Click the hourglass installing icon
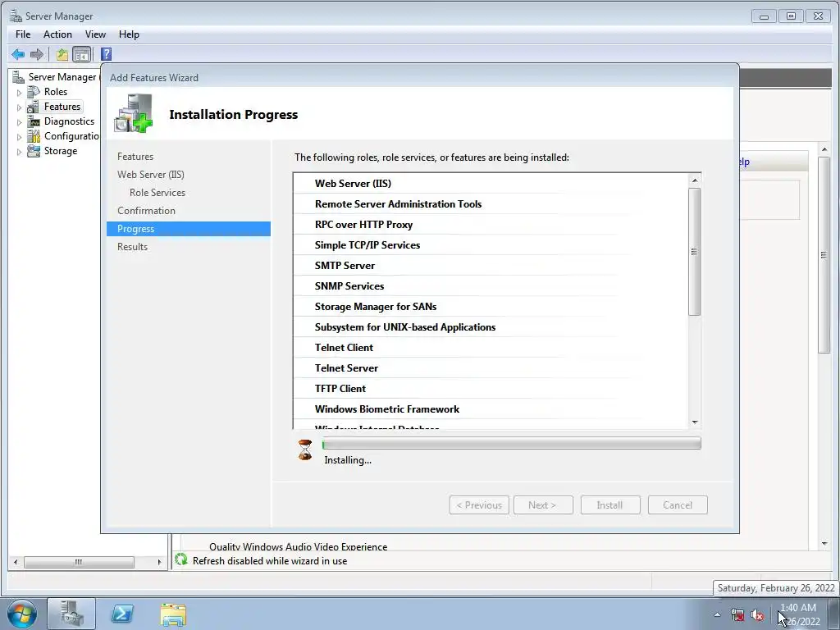Viewport: 840px width, 630px height. 305,450
